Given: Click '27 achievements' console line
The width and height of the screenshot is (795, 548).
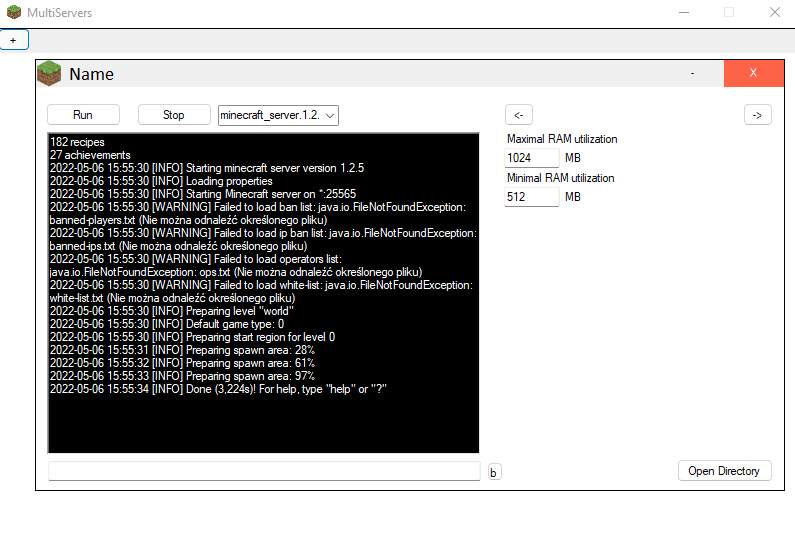Looking at the screenshot, I should [90, 155].
